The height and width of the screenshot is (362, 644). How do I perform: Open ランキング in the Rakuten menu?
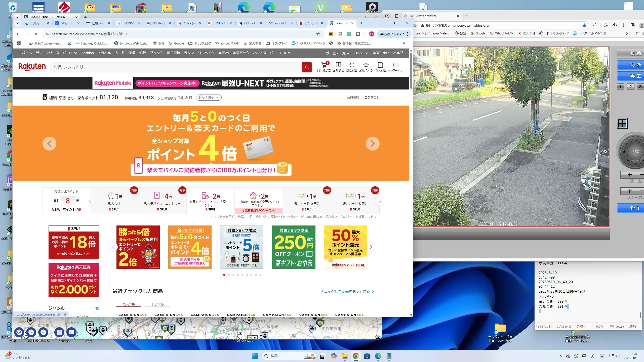point(44,53)
